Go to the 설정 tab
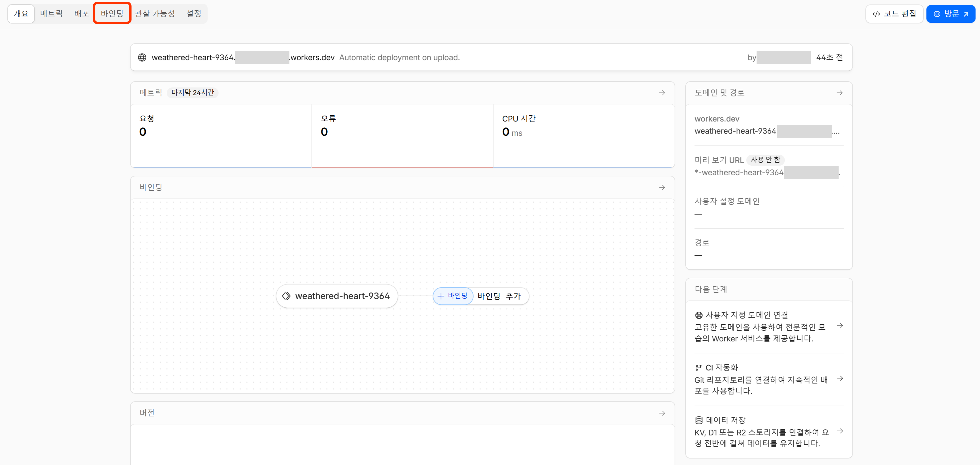This screenshot has width=980, height=465. (194, 14)
